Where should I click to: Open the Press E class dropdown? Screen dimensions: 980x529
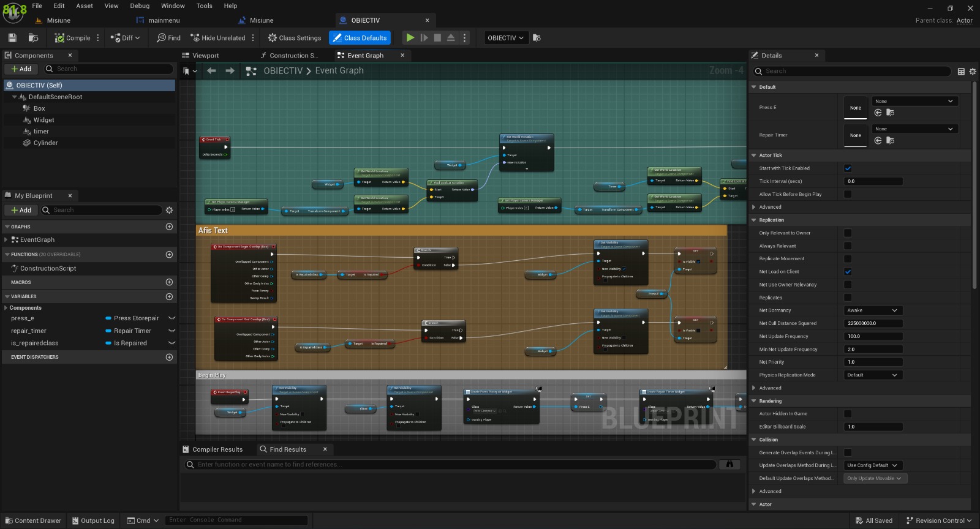[x=915, y=101]
